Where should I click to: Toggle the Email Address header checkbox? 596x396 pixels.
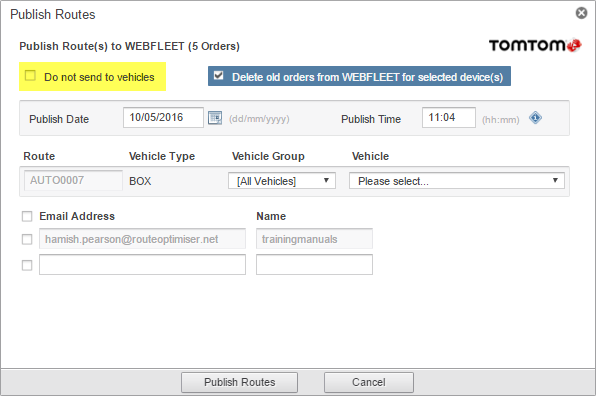(x=27, y=216)
